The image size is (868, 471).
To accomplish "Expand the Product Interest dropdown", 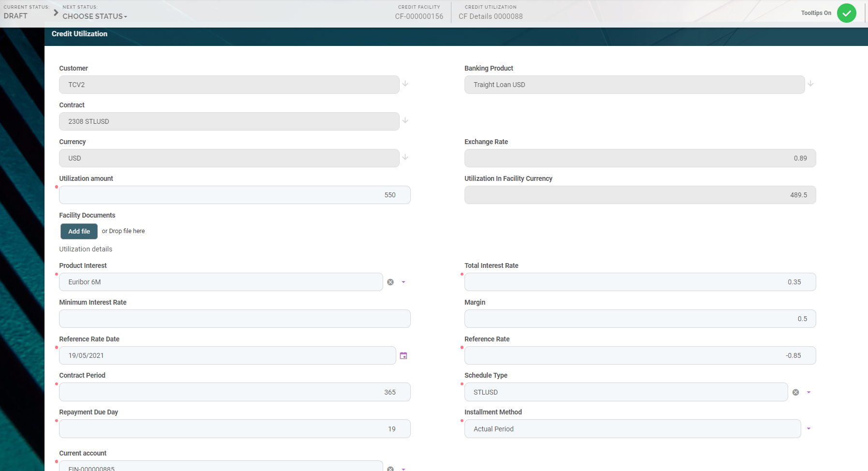I will (404, 282).
